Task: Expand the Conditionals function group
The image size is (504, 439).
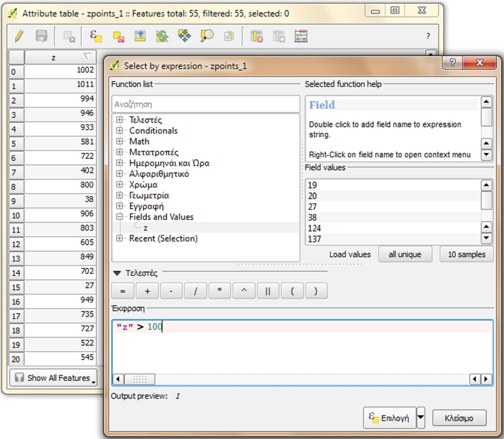Action: [x=119, y=130]
